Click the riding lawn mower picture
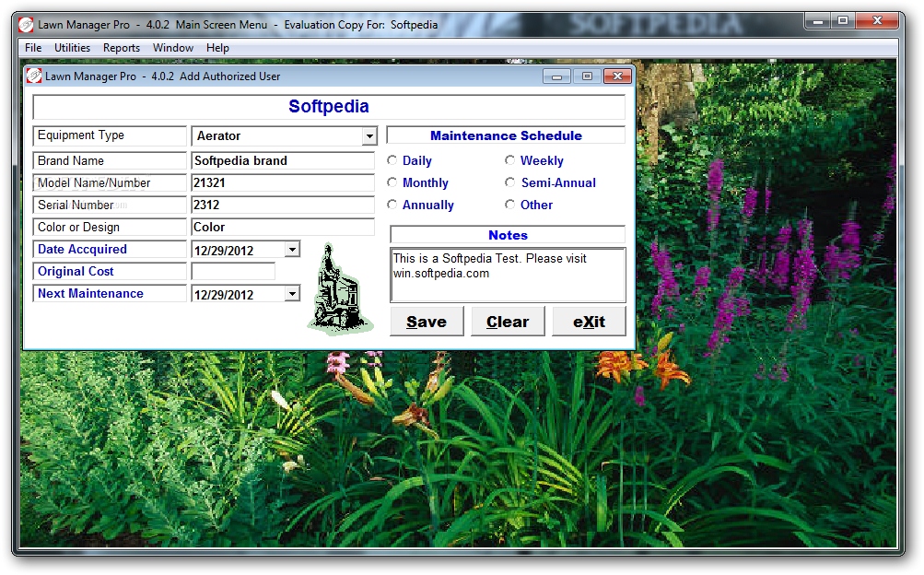This screenshot has height=575, width=924. point(340,288)
